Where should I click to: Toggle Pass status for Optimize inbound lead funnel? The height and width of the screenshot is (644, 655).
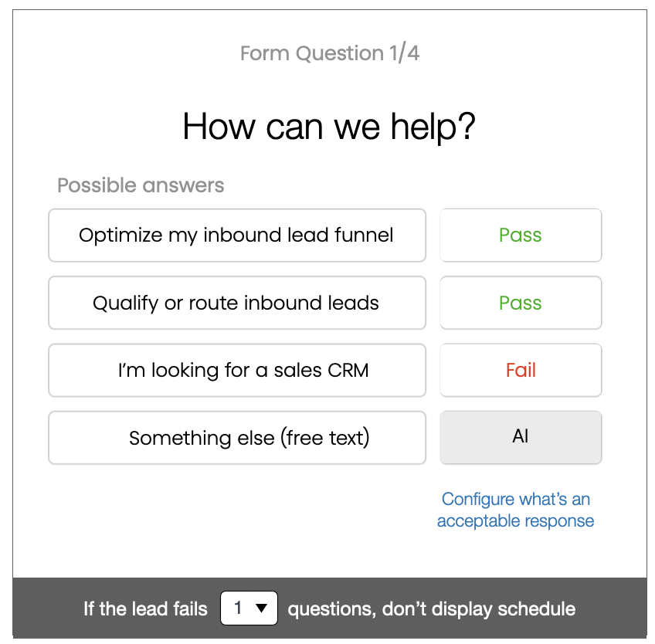click(521, 236)
